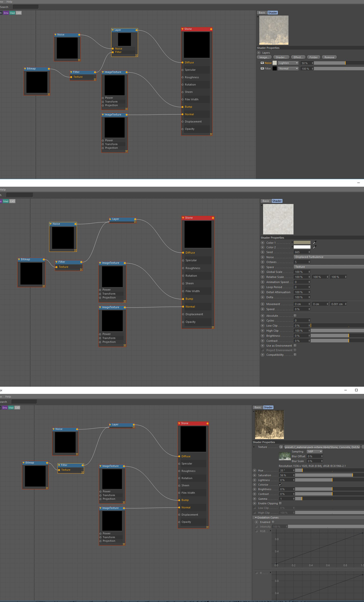The width and height of the screenshot is (364, 602).
Task: Check the Use as Environment checkbox
Action: [295, 346]
